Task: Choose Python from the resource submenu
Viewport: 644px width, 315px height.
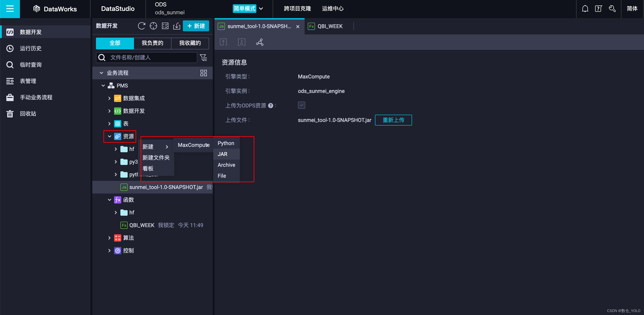Action: coord(226,143)
